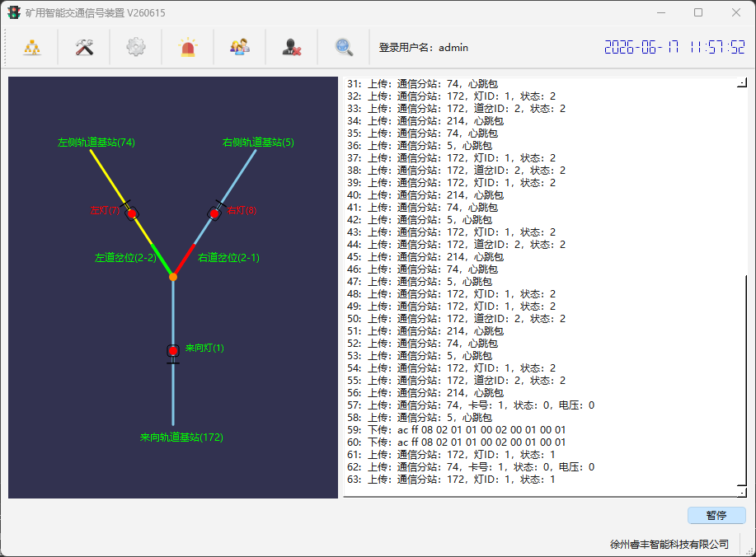The height and width of the screenshot is (557, 756).
Task: Maximize the application window
Action: [x=698, y=12]
